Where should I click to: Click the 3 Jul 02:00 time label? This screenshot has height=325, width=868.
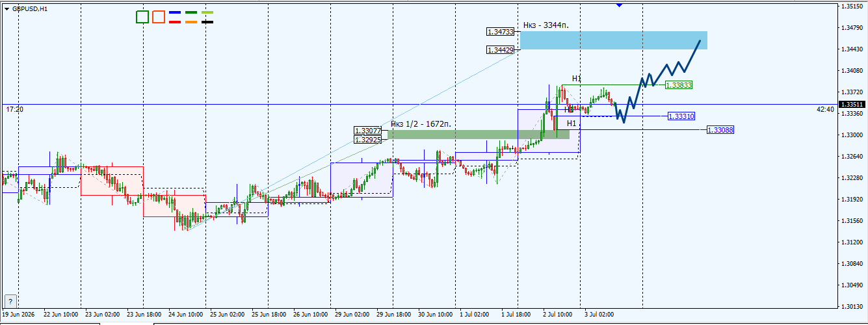[x=599, y=314]
